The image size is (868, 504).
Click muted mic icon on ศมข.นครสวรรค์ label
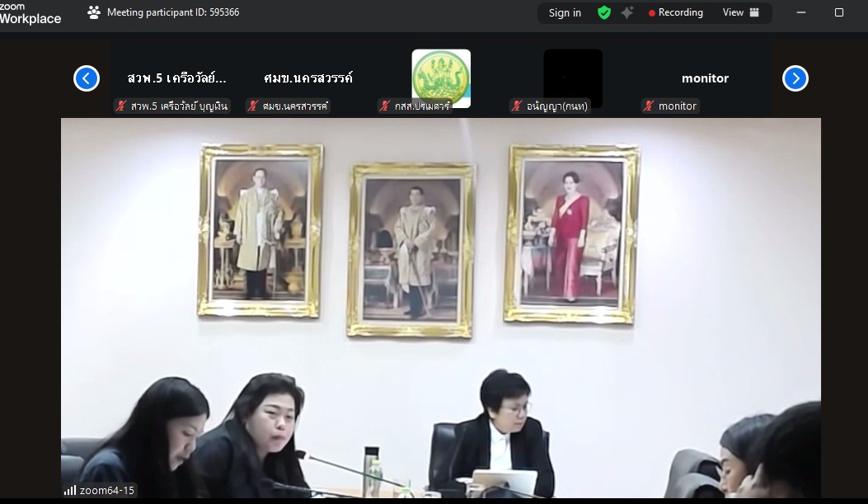coord(253,106)
